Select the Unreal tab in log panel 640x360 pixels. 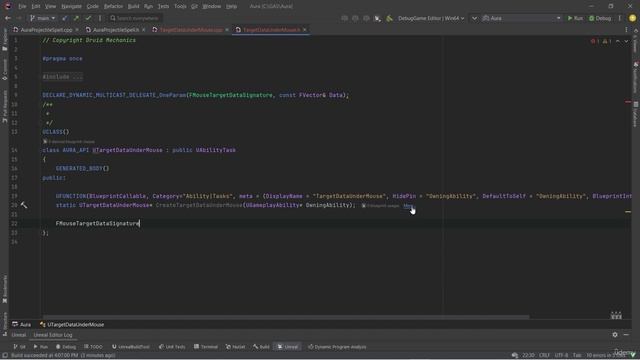pyautogui.click(x=18, y=335)
